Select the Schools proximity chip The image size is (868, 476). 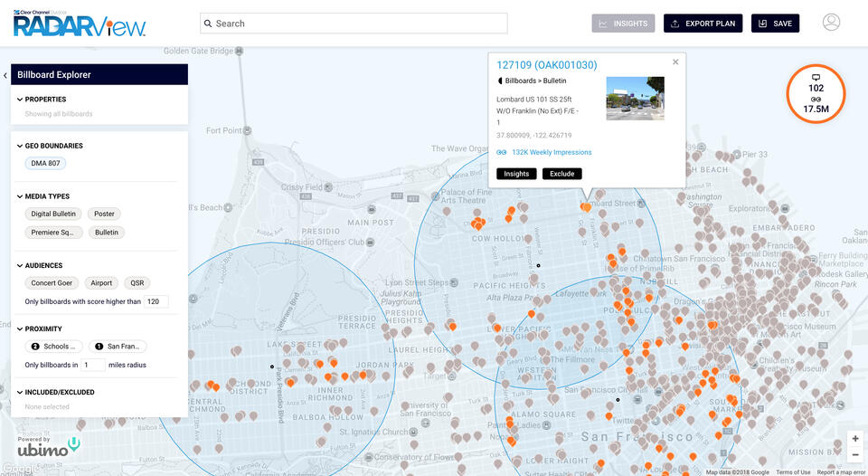click(54, 347)
